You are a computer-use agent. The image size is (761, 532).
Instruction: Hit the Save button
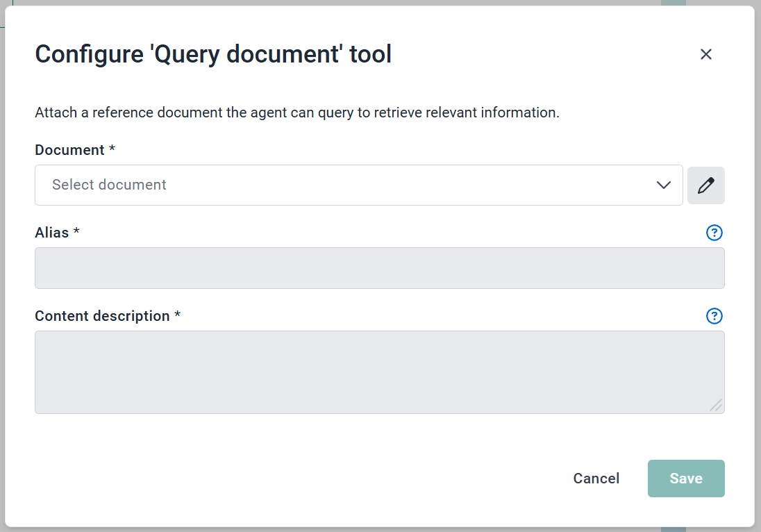pos(686,479)
